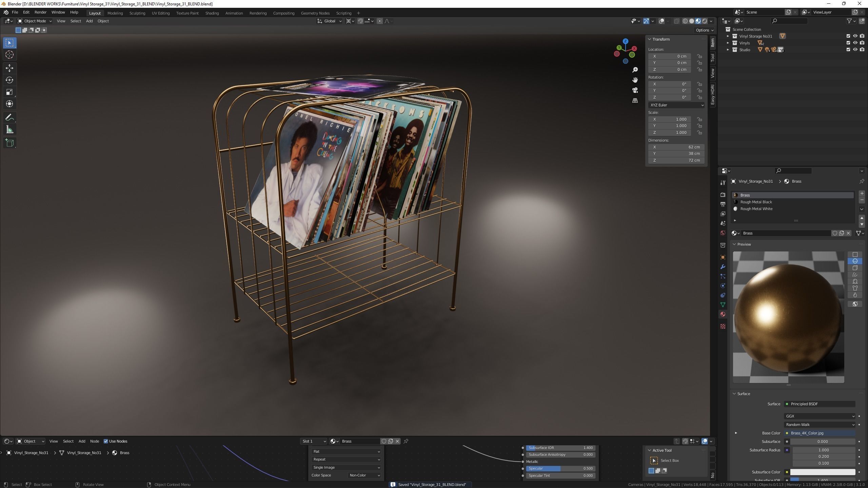Unlink the Brass material X button
This screenshot has height=488, width=868.
pos(849,233)
